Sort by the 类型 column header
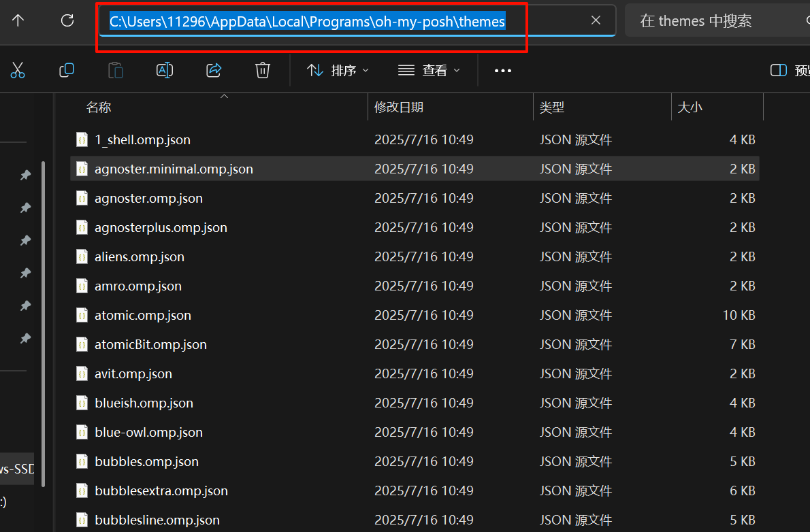The width and height of the screenshot is (810, 532). tap(552, 107)
